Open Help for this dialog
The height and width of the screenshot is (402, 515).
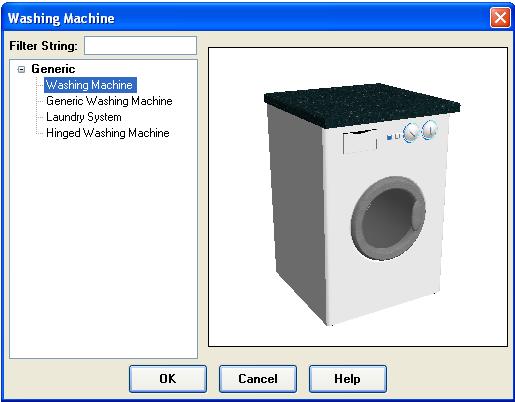click(347, 379)
